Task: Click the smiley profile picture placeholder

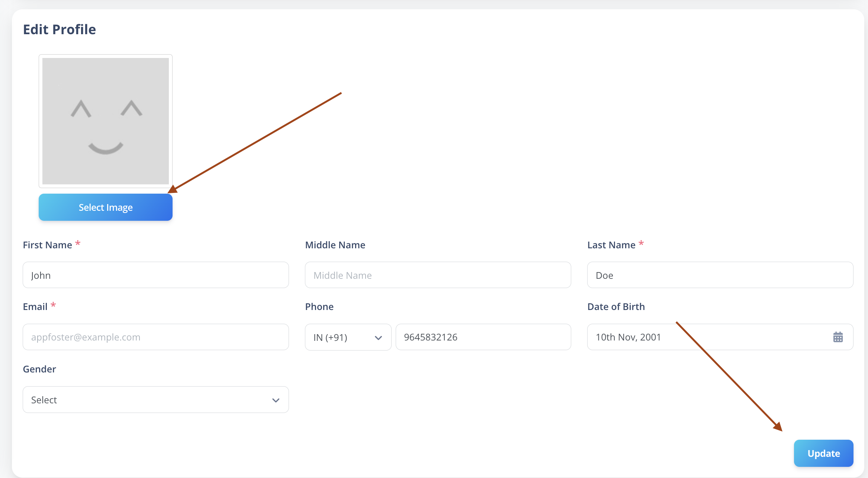Action: pyautogui.click(x=106, y=121)
